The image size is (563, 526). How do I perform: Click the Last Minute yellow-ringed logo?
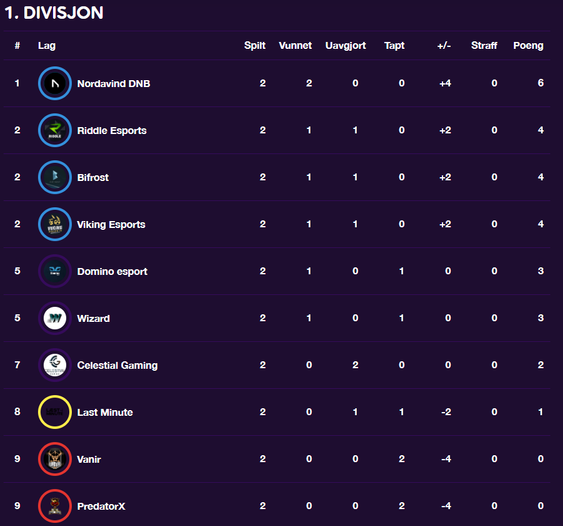(x=55, y=412)
